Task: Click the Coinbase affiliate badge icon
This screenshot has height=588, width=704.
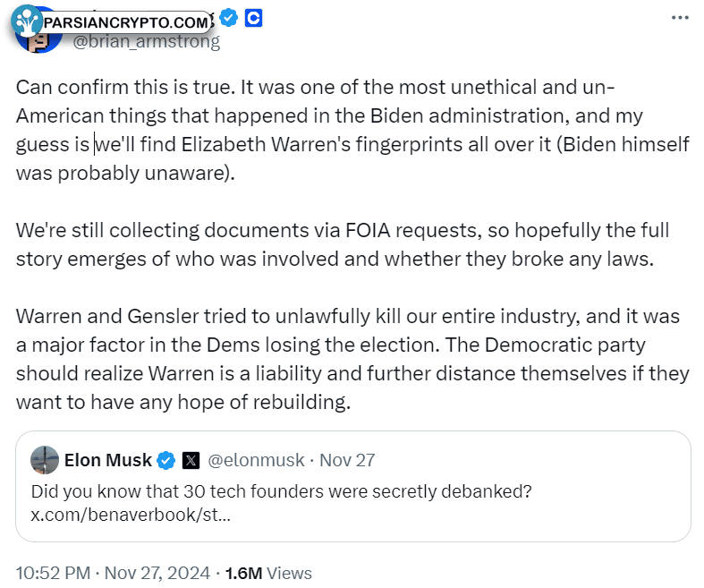Action: pos(253,19)
